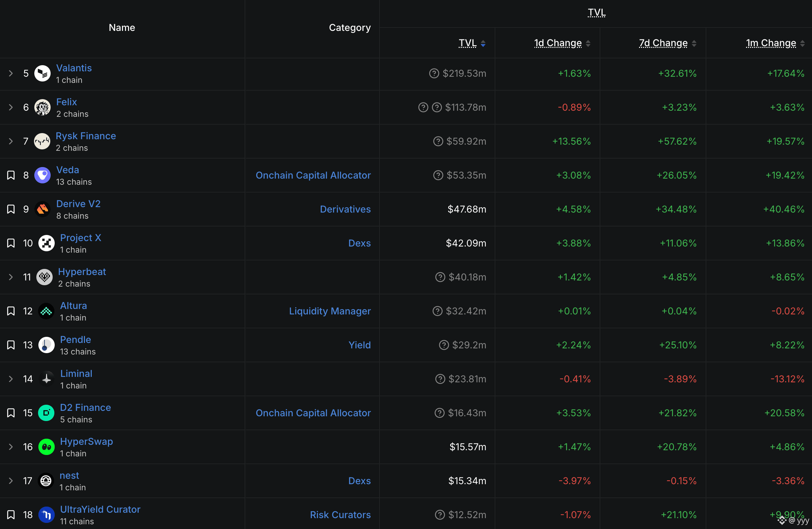Click the help icon beside $16.43m TVL

[x=439, y=413]
